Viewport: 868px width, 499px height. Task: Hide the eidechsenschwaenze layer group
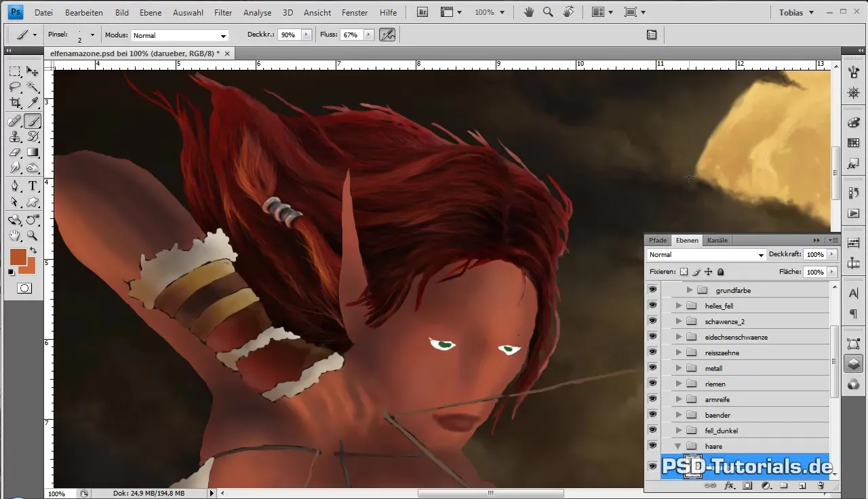pyautogui.click(x=652, y=337)
